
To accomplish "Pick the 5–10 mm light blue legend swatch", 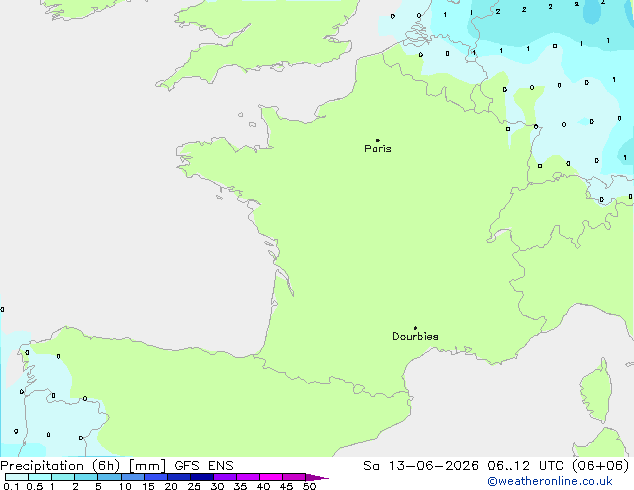I will point(110,477).
